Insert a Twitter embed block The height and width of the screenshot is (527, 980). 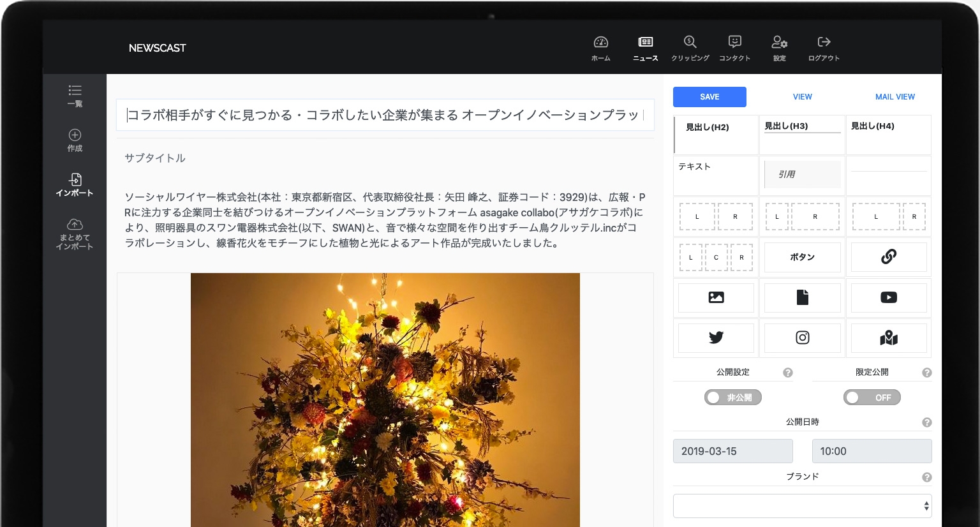716,338
